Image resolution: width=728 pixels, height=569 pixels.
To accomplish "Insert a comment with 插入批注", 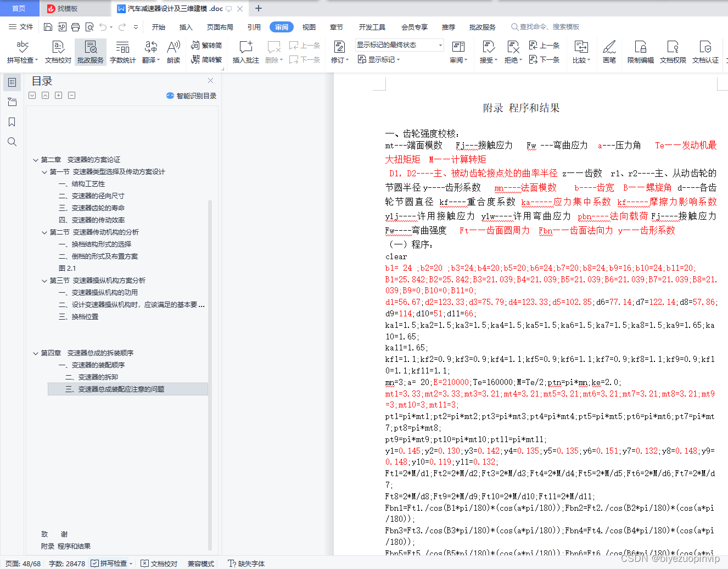I will (x=245, y=52).
